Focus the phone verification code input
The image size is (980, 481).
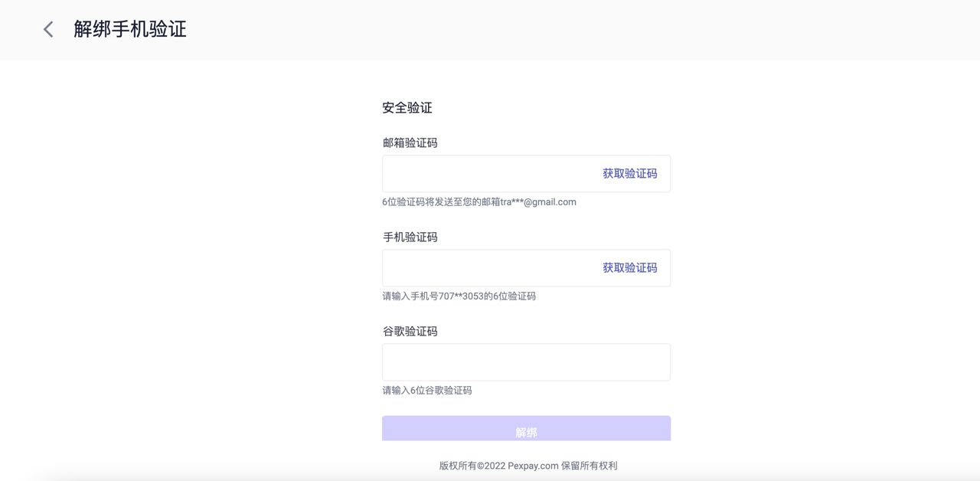(x=486, y=268)
